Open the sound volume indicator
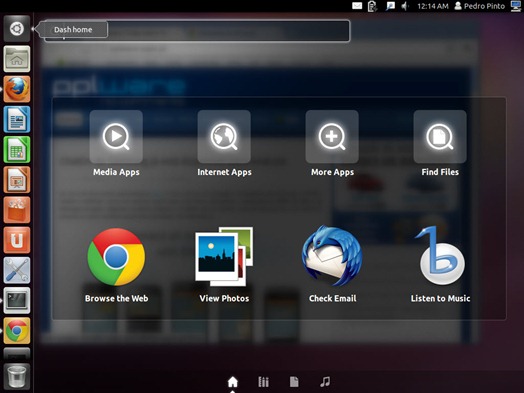This screenshot has height=393, width=524. (405, 6)
